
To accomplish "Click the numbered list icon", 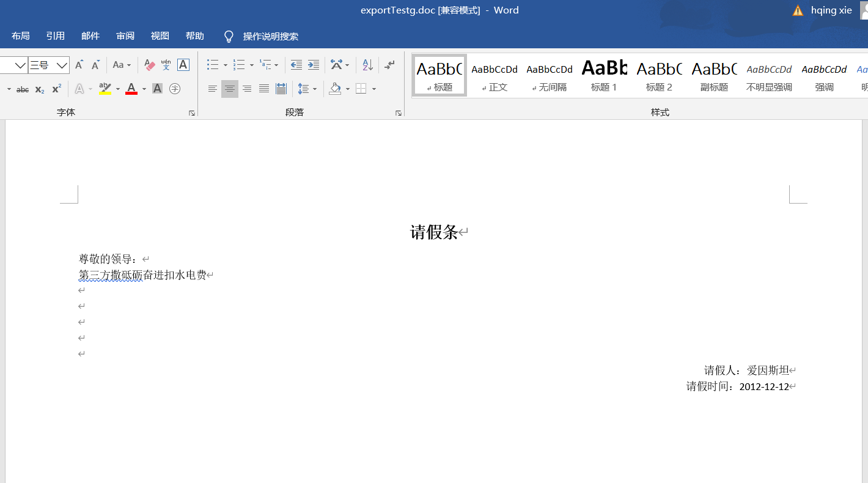I will [x=239, y=64].
